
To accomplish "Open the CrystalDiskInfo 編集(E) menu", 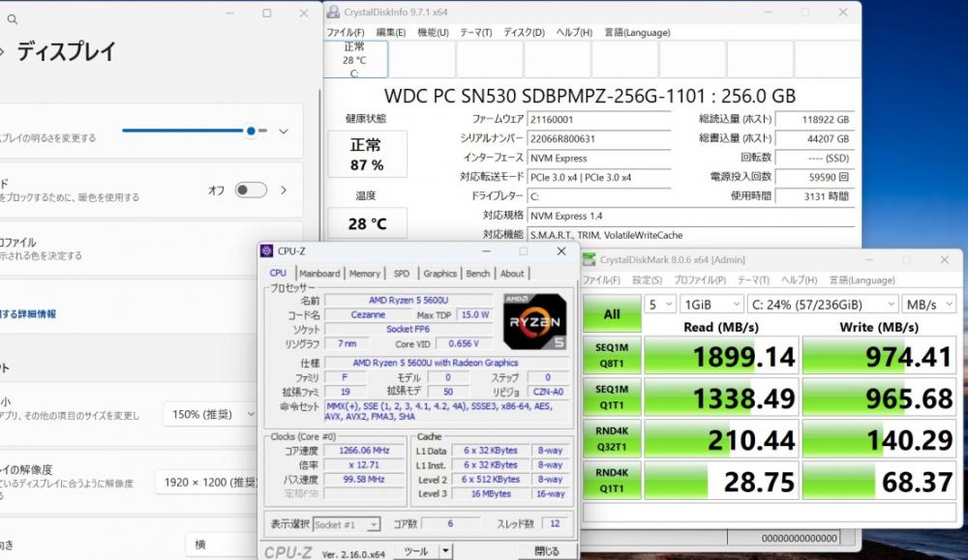I will tap(391, 32).
